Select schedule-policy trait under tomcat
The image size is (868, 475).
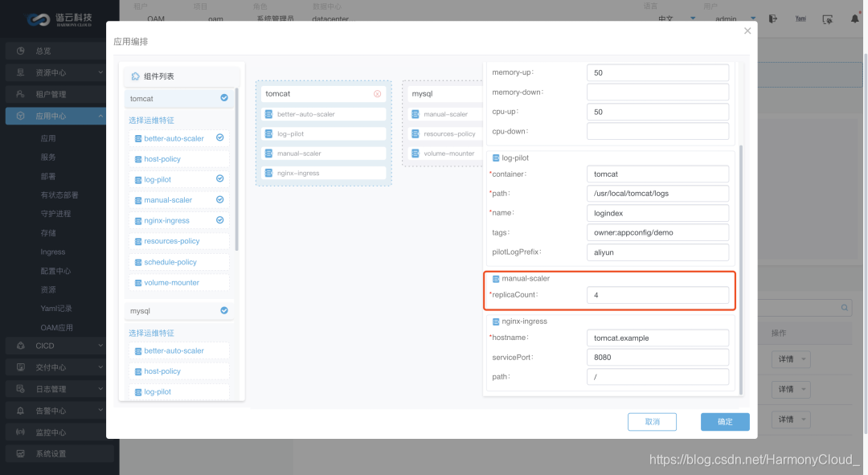coord(179,262)
